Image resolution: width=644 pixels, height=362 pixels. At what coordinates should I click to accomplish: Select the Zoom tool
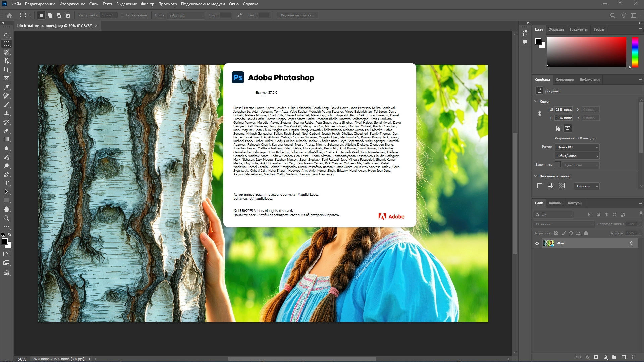(x=6, y=218)
